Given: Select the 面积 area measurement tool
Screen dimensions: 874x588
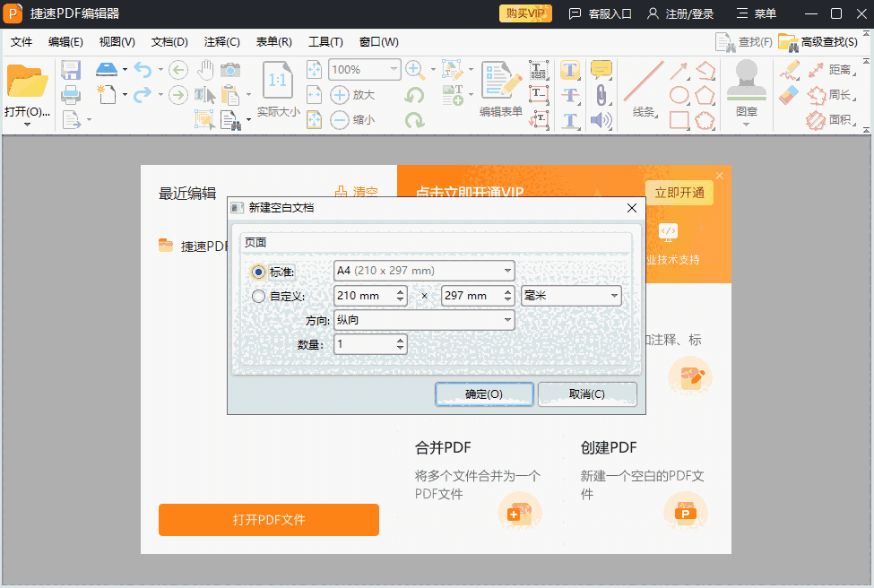Looking at the screenshot, I should pyautogui.click(x=840, y=118).
